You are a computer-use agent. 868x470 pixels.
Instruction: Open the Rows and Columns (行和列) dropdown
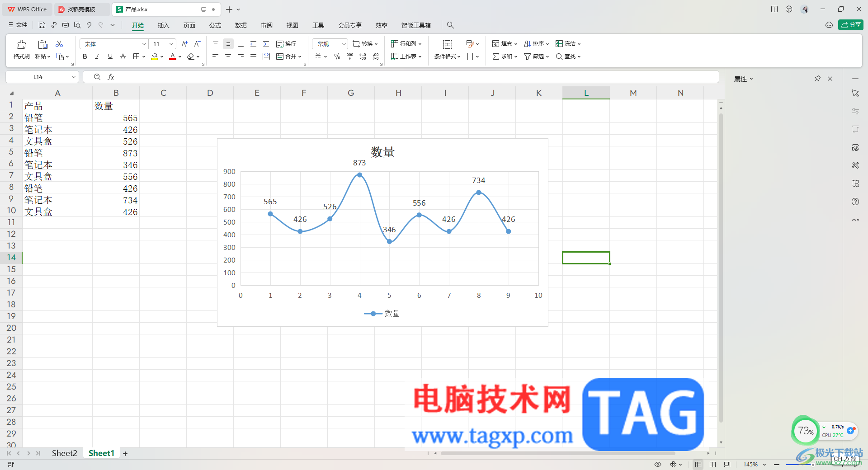(x=406, y=44)
